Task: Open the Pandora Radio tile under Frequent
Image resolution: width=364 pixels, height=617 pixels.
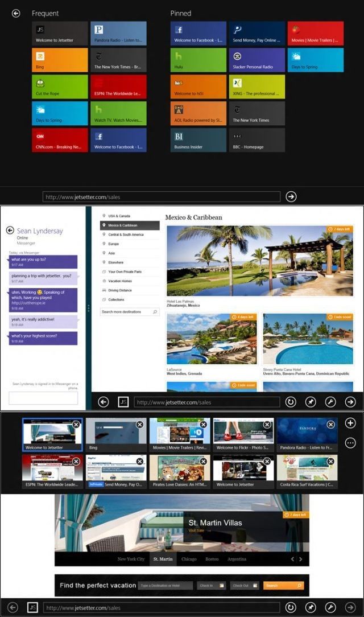Action: point(118,34)
